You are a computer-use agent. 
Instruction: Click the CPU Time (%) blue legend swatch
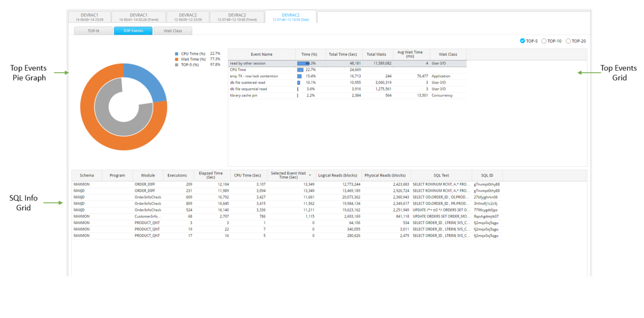(x=177, y=54)
